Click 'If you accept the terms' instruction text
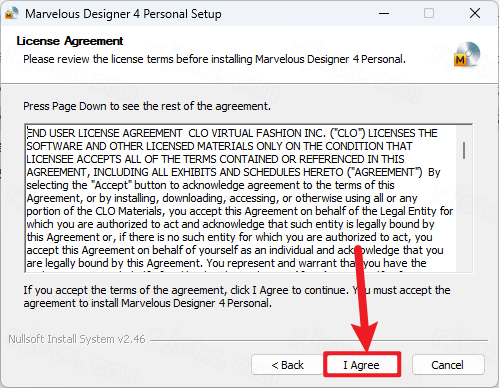 (x=237, y=296)
